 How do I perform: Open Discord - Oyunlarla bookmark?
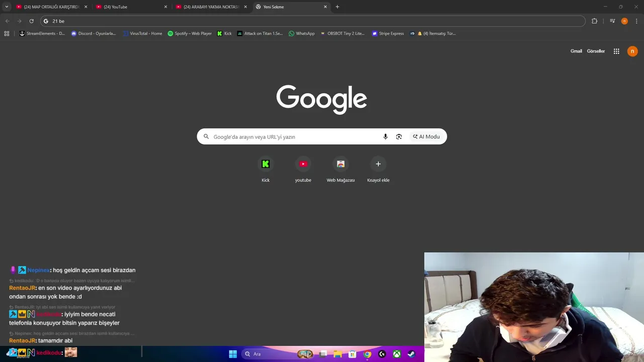pos(94,34)
